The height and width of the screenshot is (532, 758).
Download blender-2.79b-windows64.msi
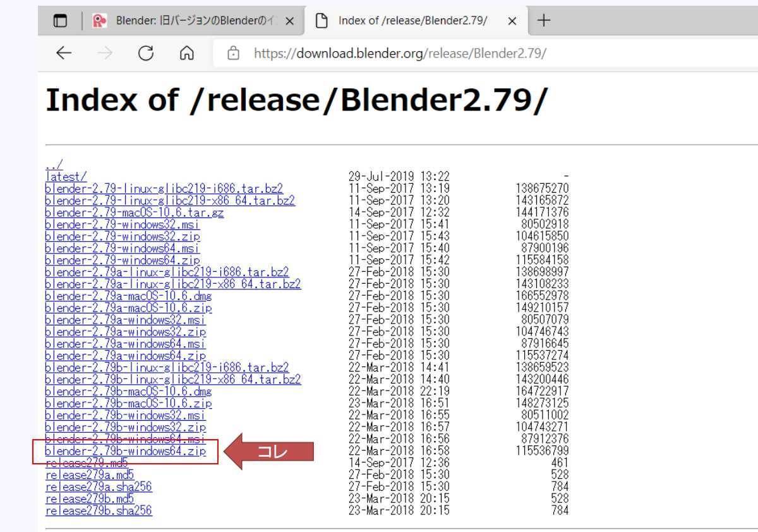pyautogui.click(x=126, y=439)
